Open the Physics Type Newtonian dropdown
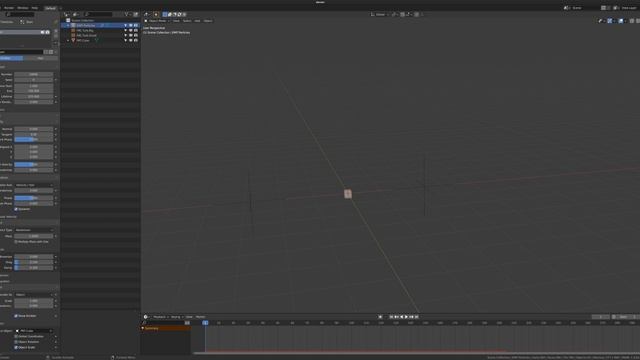The height and width of the screenshot is (360, 640). pos(34,230)
